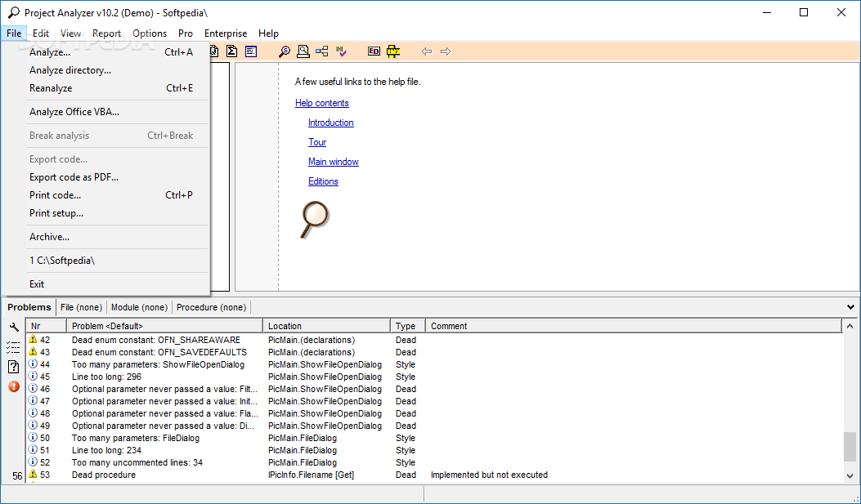Viewport: 861px width, 504px height.
Task: Click the document Q icon beside sigma
Action: (214, 51)
